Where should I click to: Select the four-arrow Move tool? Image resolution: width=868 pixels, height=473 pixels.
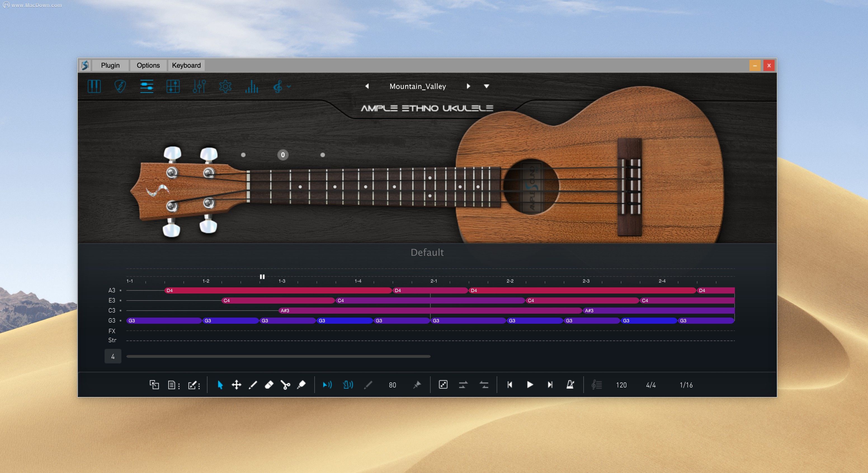237,385
